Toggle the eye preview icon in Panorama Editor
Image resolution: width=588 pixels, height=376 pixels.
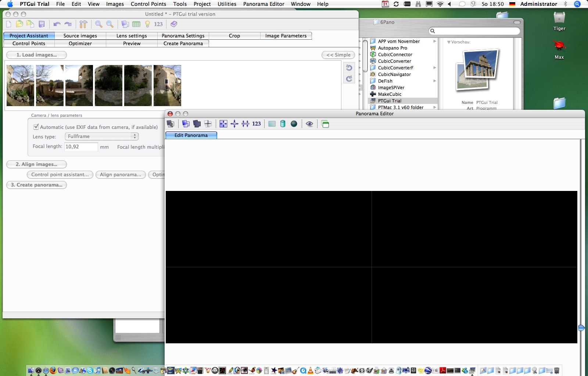pyautogui.click(x=309, y=124)
